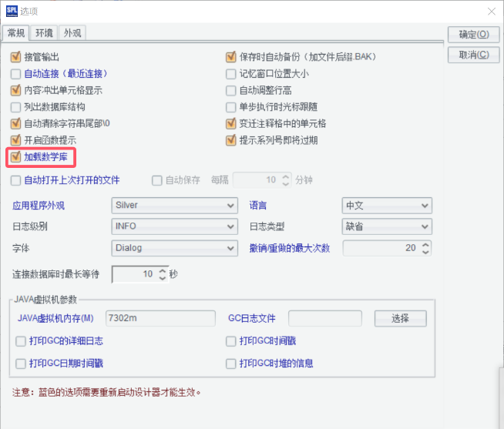Enable 自动连接（最近连接）checkbox
Viewport: 504px width, 429px height.
click(15, 74)
